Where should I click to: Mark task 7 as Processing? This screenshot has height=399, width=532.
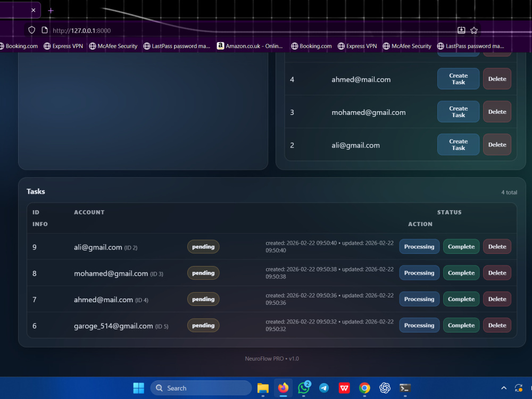[419, 299]
